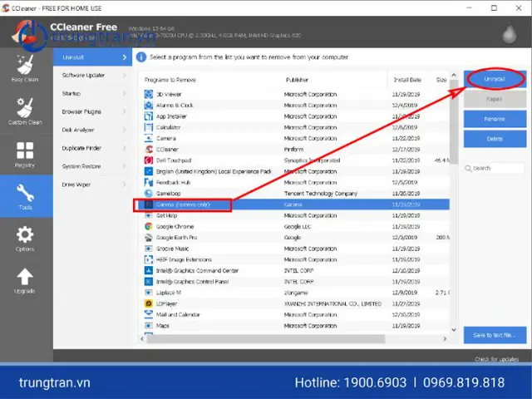The height and width of the screenshot is (399, 532).
Task: Click the Check for updates link
Action: coord(496,359)
